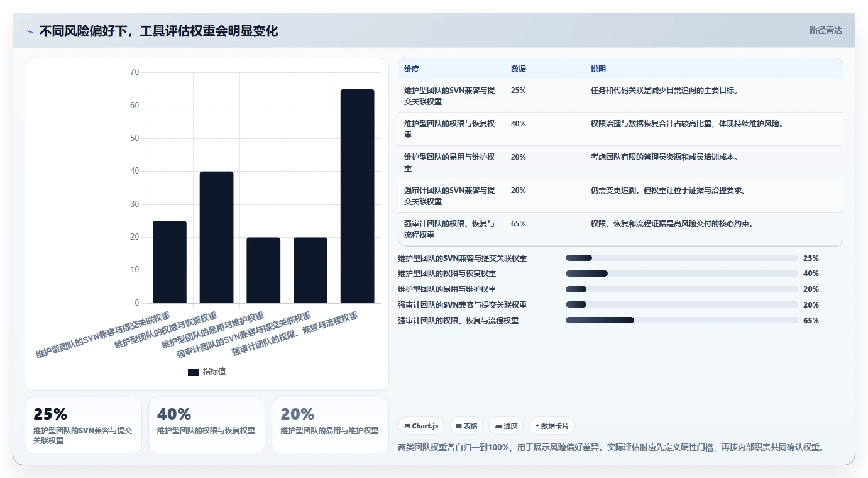Click x-axis label 强审计团队的权限、恢复与流程权重
Viewport: 868px width, 478px height.
click(295, 335)
